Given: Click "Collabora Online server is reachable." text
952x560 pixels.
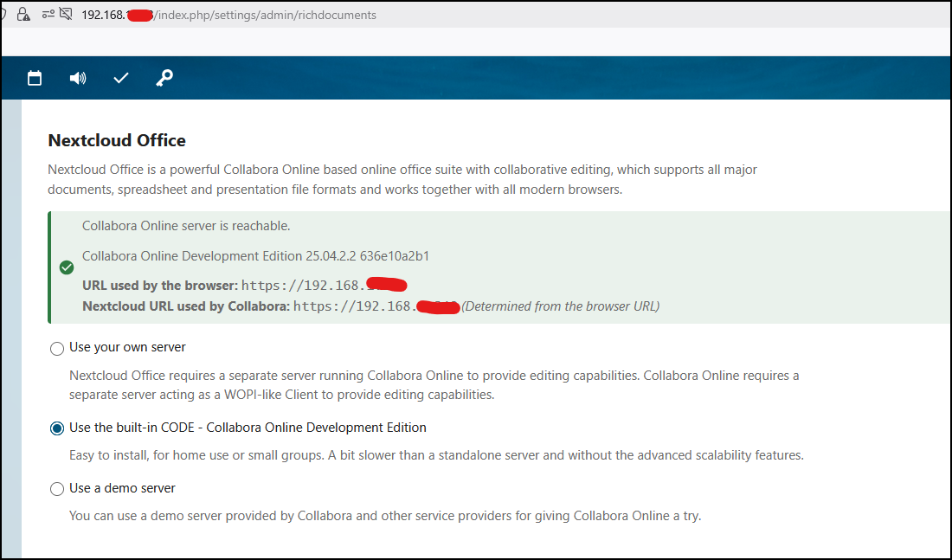Looking at the screenshot, I should coord(186,226).
